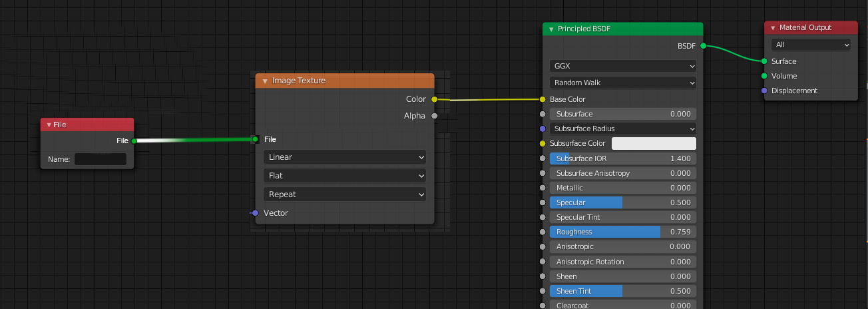Click the Volume input socket

click(x=764, y=76)
